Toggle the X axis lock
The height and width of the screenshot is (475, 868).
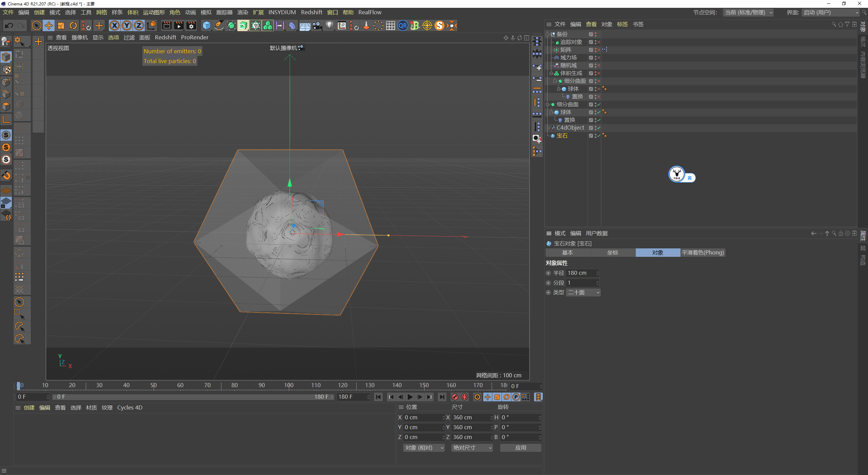click(x=115, y=25)
